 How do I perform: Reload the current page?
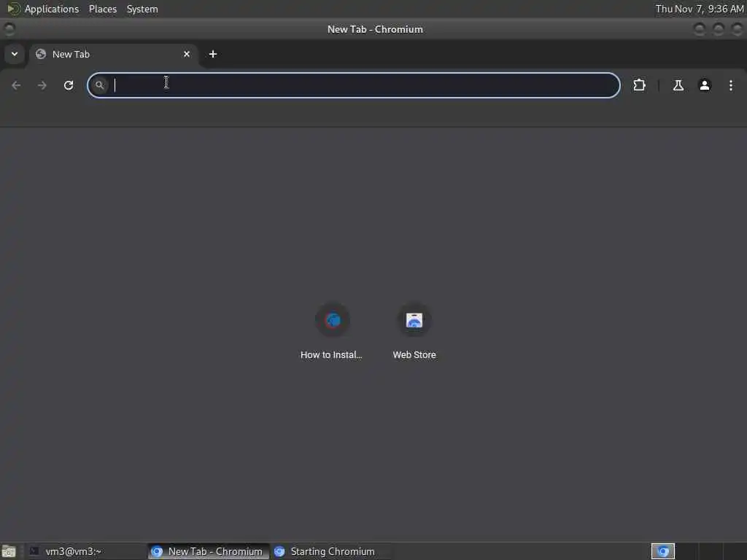(x=69, y=85)
